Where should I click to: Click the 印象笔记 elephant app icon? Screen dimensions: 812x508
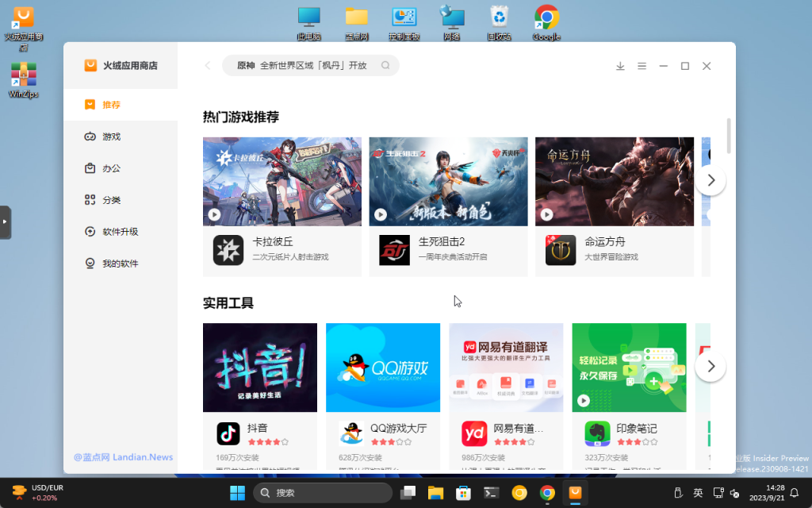click(598, 434)
